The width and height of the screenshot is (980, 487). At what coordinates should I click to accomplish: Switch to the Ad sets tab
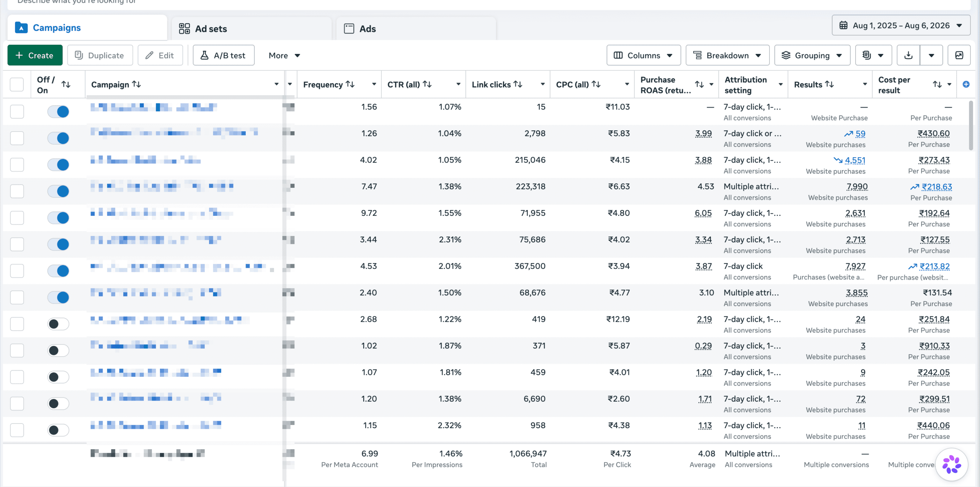coord(252,29)
